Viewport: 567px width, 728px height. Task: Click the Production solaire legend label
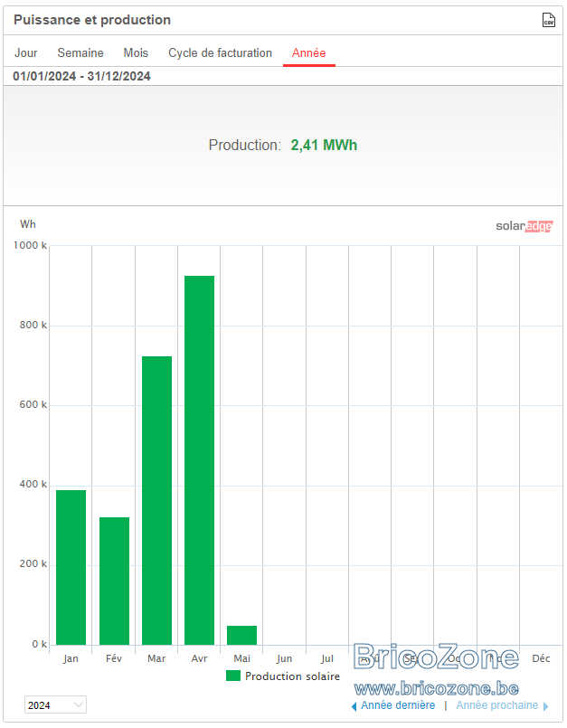click(293, 676)
